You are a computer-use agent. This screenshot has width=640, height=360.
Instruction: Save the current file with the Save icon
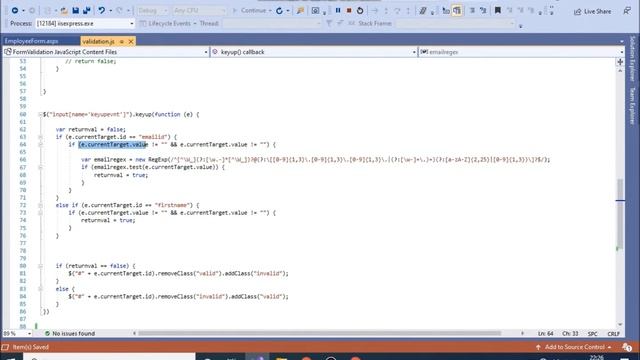coord(76,11)
